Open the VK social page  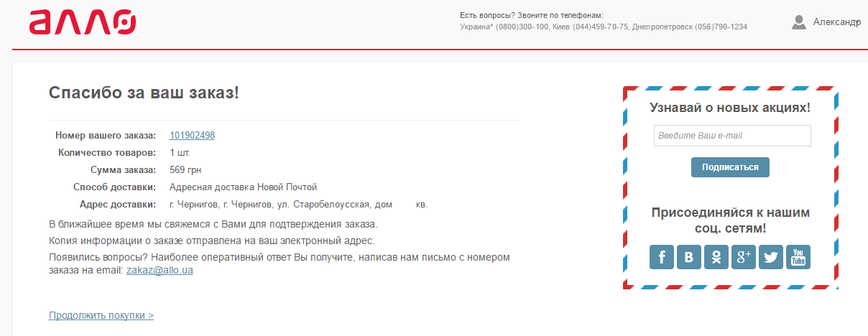(x=688, y=257)
